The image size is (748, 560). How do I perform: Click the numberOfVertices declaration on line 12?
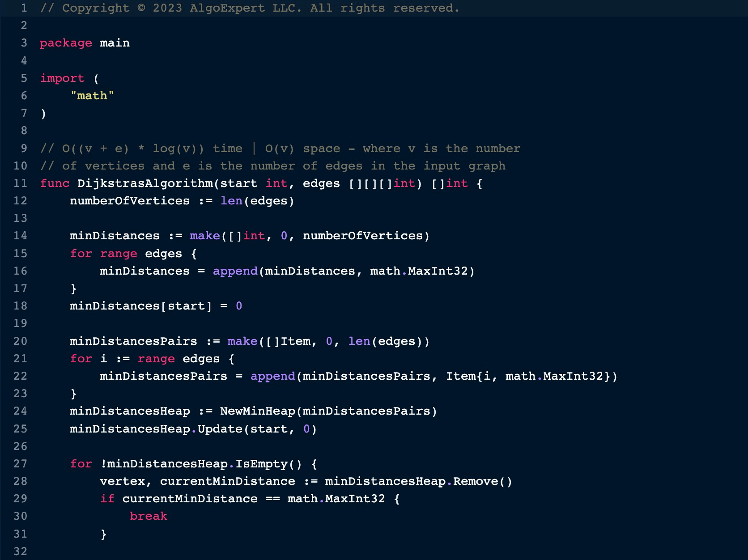[130, 201]
